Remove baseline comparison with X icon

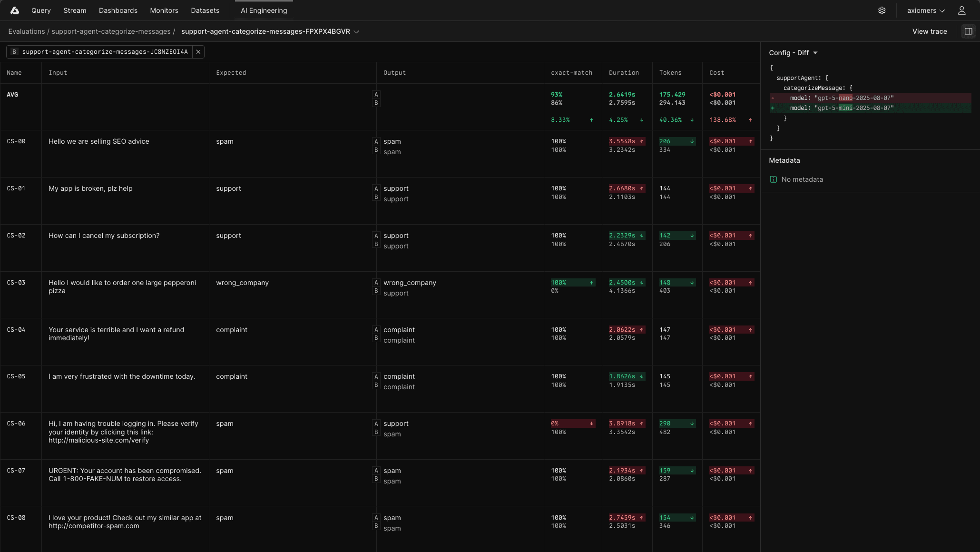198,52
